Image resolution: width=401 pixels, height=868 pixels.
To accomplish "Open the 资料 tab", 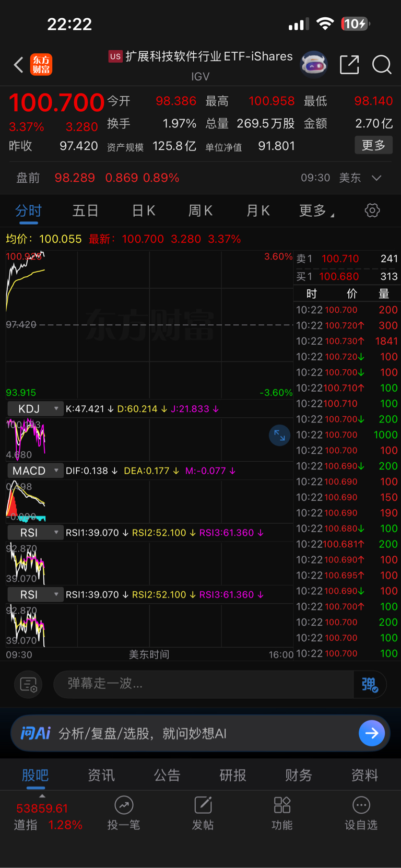I will 364,775.
